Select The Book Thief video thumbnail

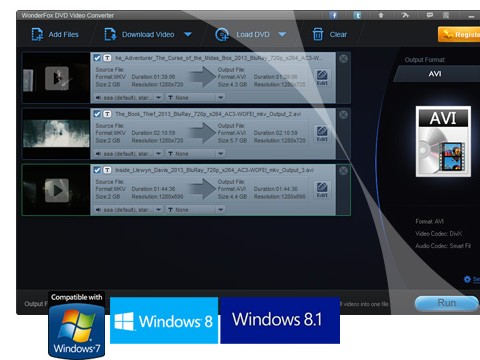pos(56,133)
